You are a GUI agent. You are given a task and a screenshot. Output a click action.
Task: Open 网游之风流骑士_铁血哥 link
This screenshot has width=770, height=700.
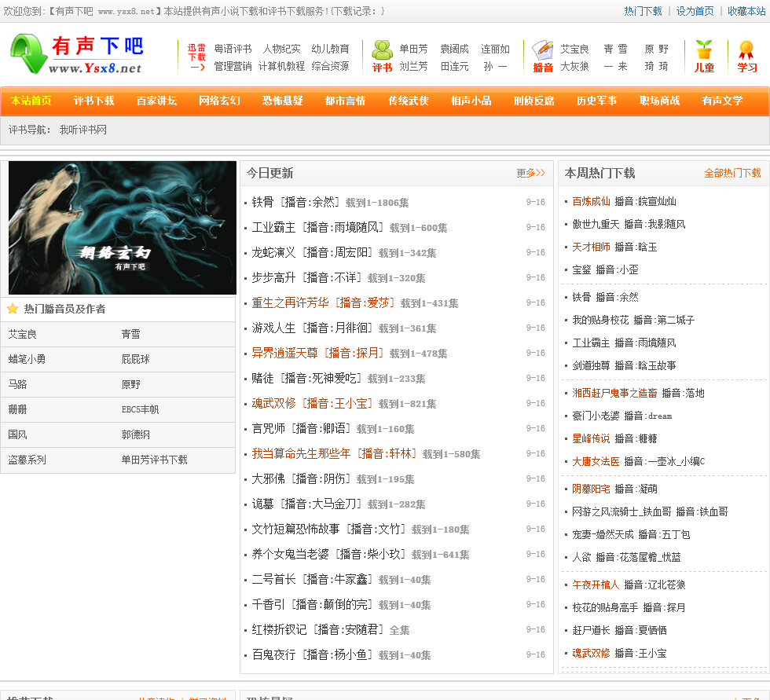click(x=650, y=511)
